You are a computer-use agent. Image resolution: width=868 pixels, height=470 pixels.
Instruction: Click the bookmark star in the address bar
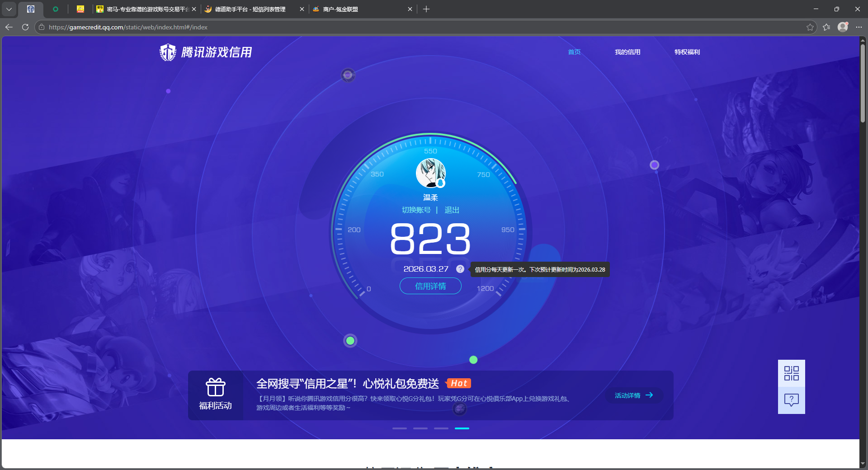(x=810, y=27)
